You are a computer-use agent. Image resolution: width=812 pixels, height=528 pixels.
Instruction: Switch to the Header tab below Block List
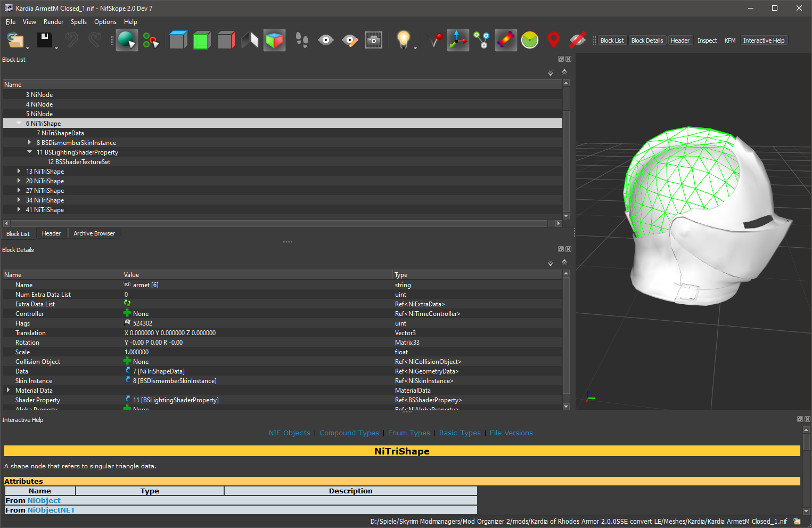click(51, 233)
